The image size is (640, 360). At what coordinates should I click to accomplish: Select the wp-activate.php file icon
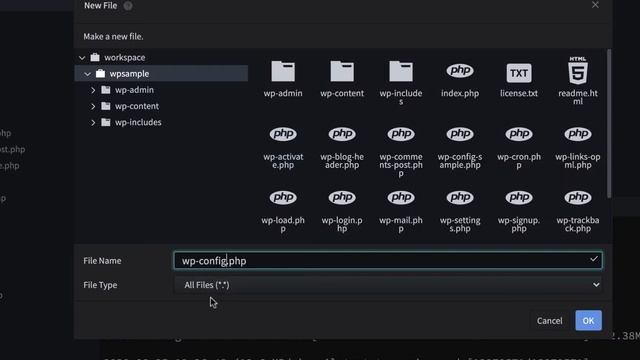283,134
